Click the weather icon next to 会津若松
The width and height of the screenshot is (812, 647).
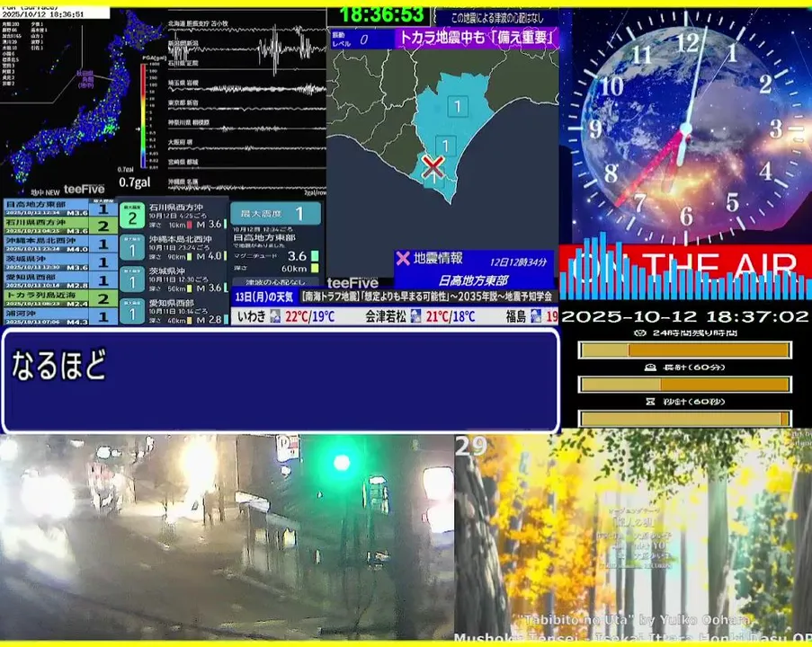pyautogui.click(x=415, y=316)
